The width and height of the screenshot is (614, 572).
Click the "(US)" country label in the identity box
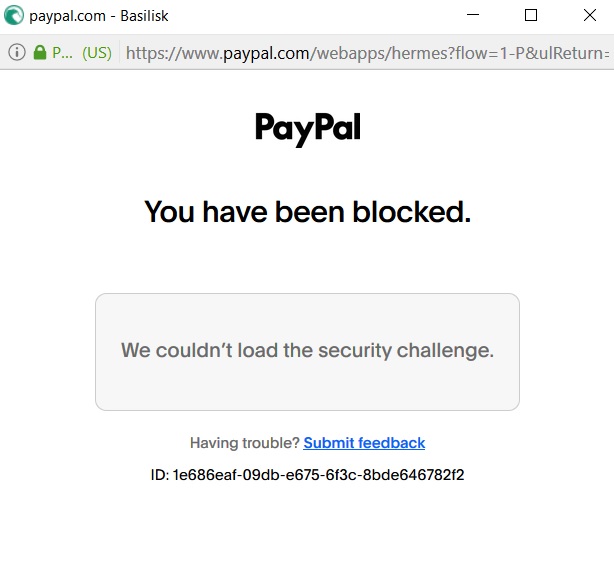97,53
